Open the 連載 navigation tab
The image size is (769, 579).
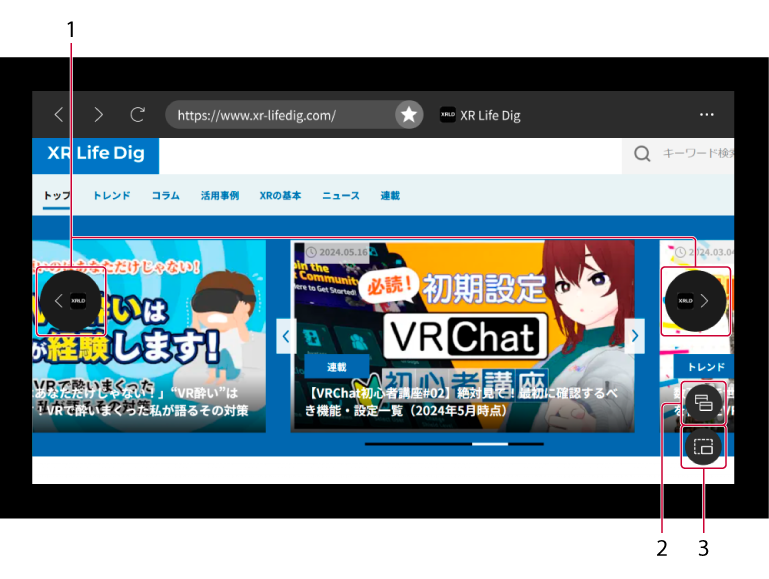click(390, 196)
